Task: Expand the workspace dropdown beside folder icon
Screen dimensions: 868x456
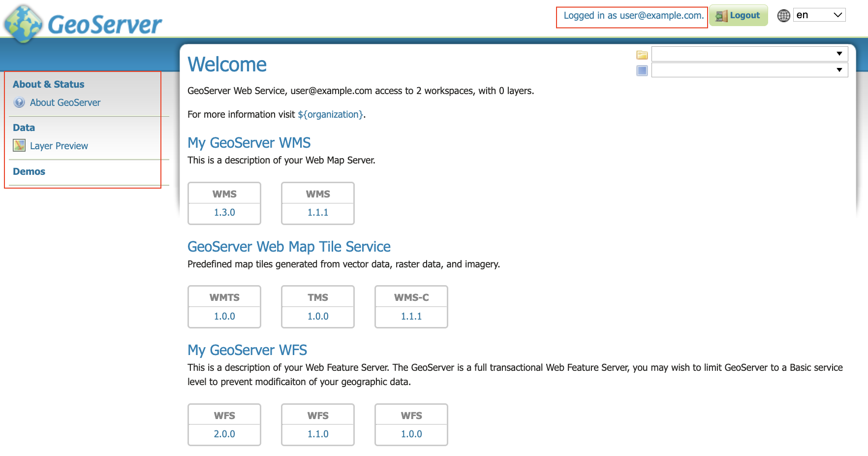Action: click(749, 54)
